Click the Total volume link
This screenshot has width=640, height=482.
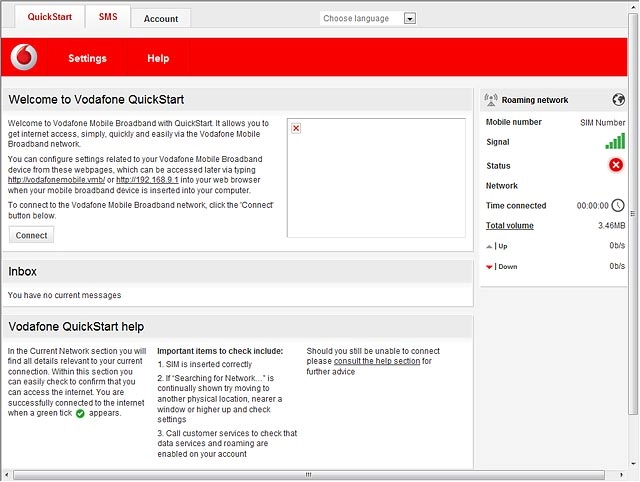509,226
